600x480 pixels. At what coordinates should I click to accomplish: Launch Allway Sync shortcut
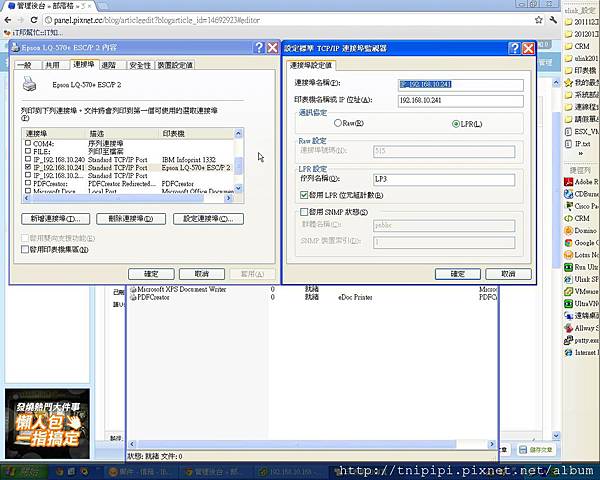coord(581,328)
